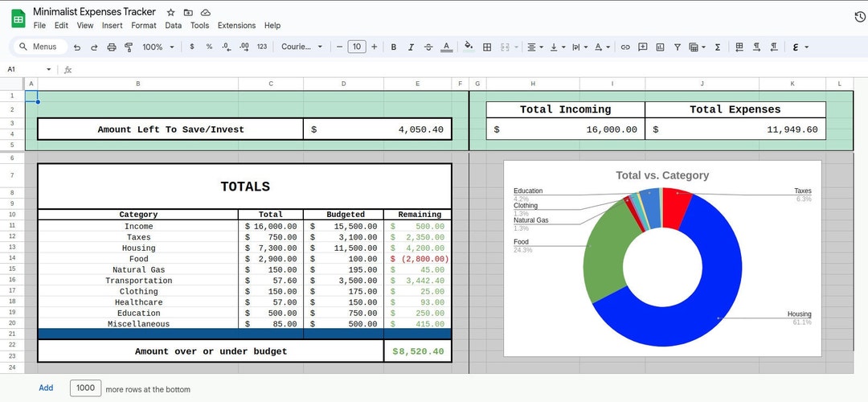Open filter views dropdown
868x402 pixels.
697,47
